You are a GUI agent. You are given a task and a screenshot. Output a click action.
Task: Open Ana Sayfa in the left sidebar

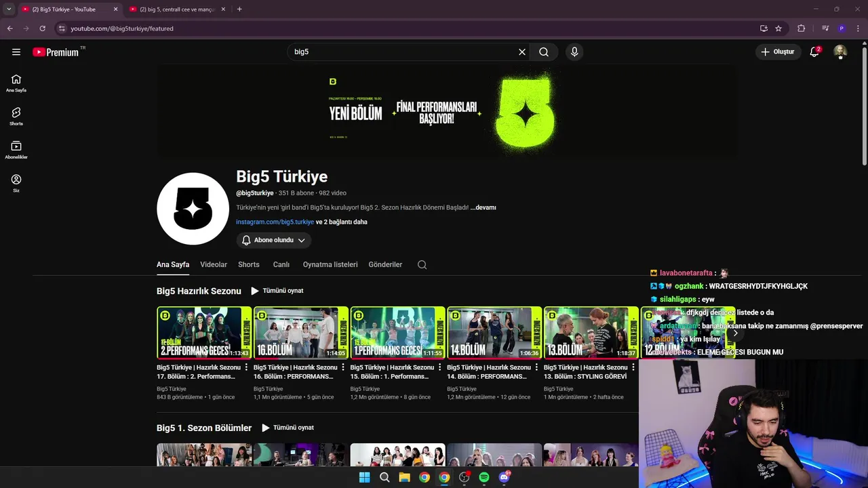[x=16, y=83]
